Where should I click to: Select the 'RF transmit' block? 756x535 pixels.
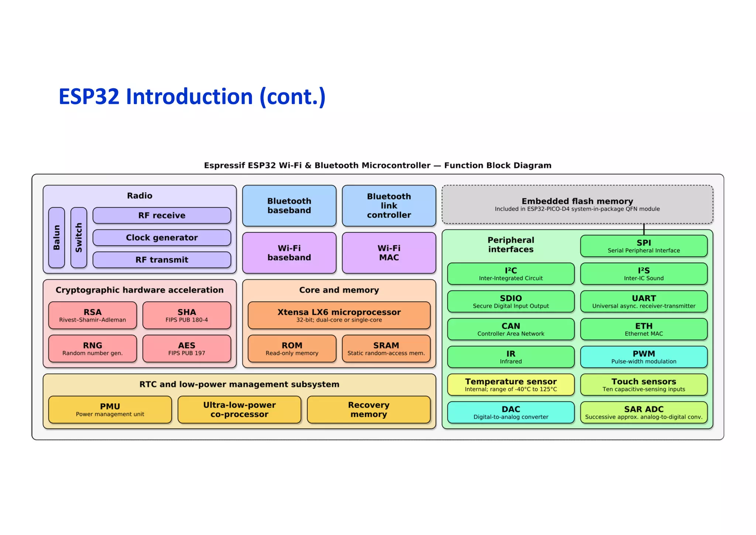click(162, 260)
